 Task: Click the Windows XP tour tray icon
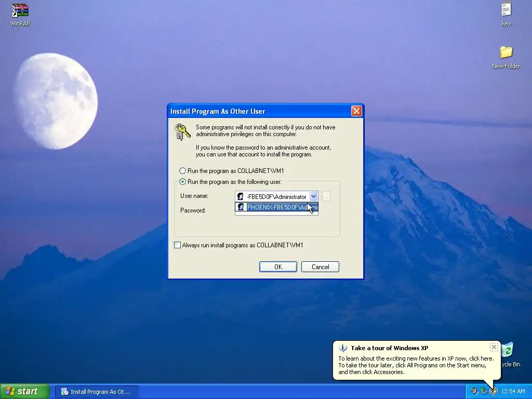(494, 391)
